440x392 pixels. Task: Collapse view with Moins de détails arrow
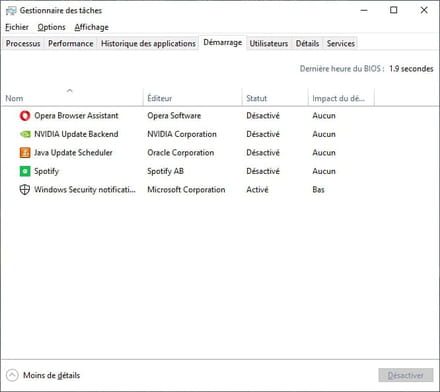click(x=12, y=375)
